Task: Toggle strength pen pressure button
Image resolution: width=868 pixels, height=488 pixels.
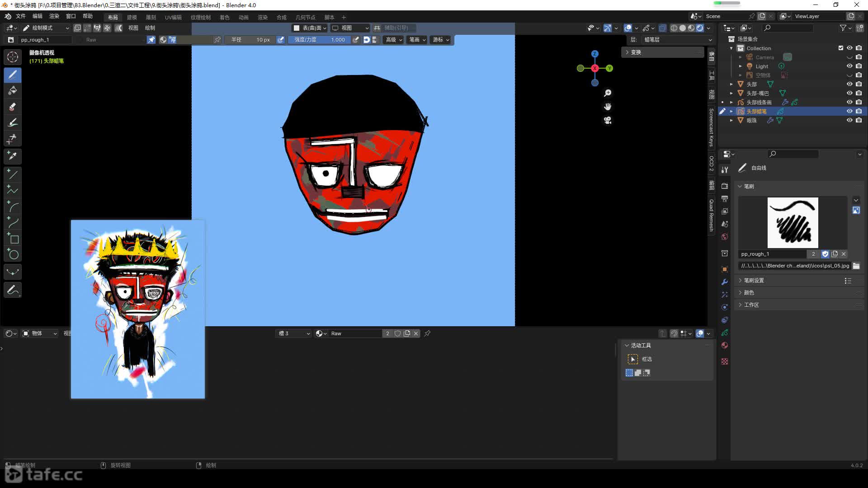Action: pyautogui.click(x=356, y=40)
